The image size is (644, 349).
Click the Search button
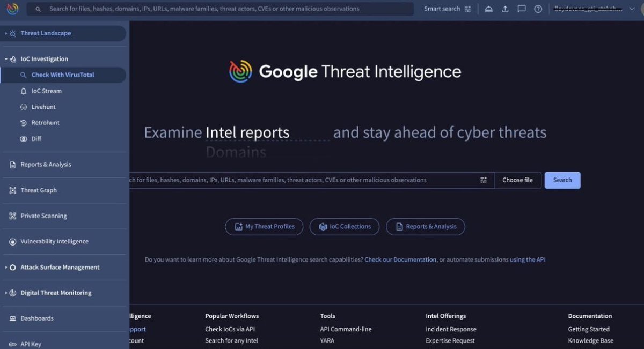(x=562, y=180)
